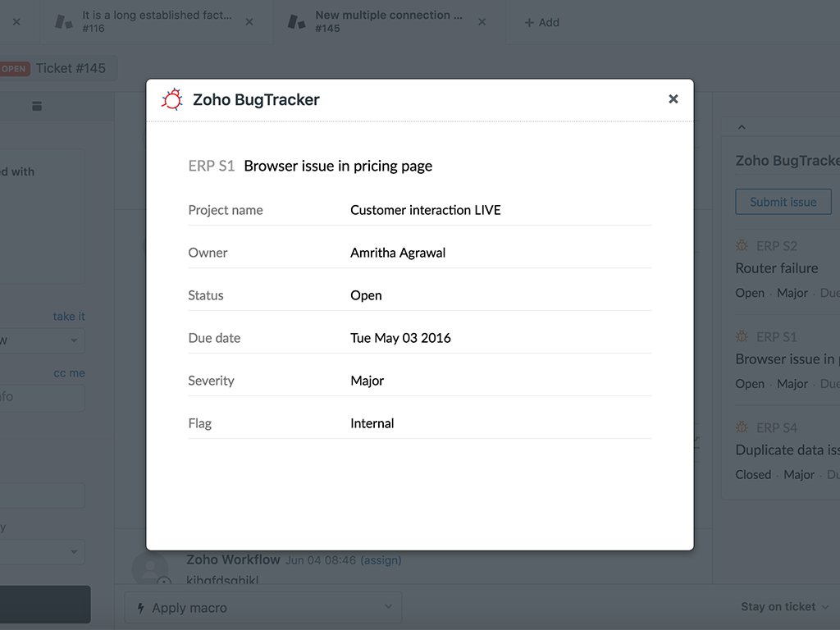This screenshot has height=630, width=840.
Task: Close the ticket #116 tab
Action: pos(249,22)
